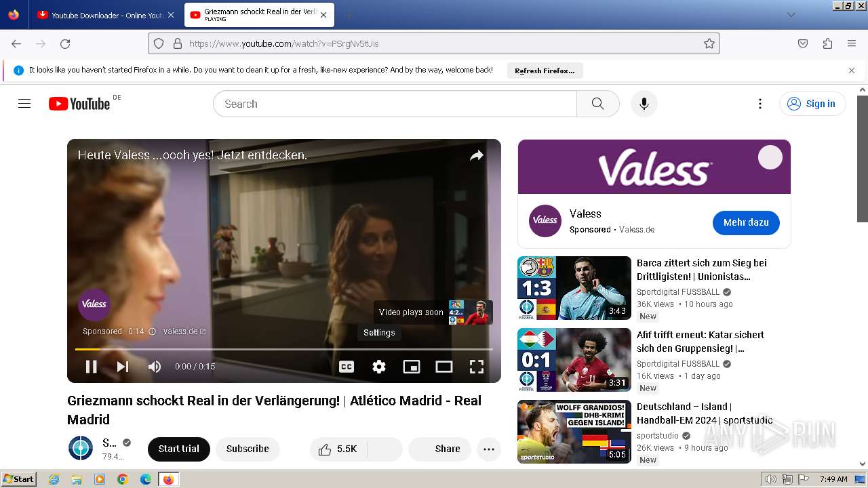Open the Firefox application menu

coord(852,43)
